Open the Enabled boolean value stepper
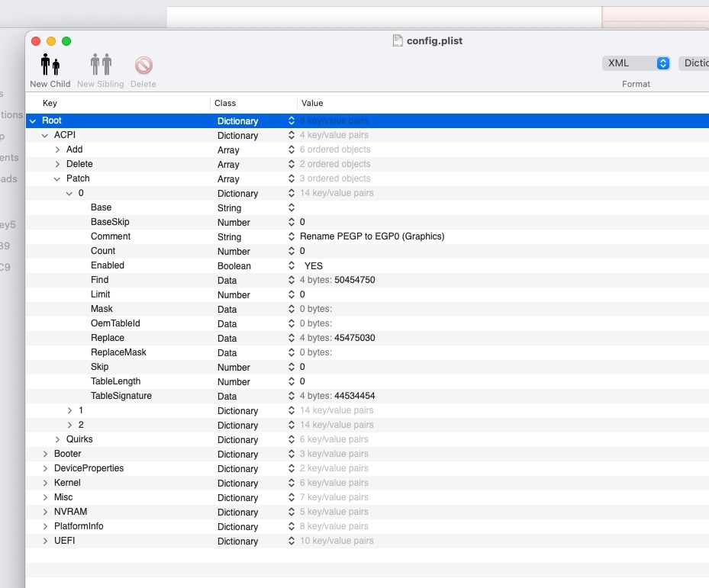Image resolution: width=709 pixels, height=588 pixels. pos(292,266)
